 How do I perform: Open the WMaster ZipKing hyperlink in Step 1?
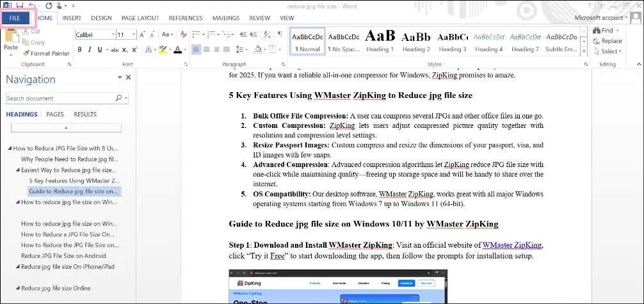point(512,245)
